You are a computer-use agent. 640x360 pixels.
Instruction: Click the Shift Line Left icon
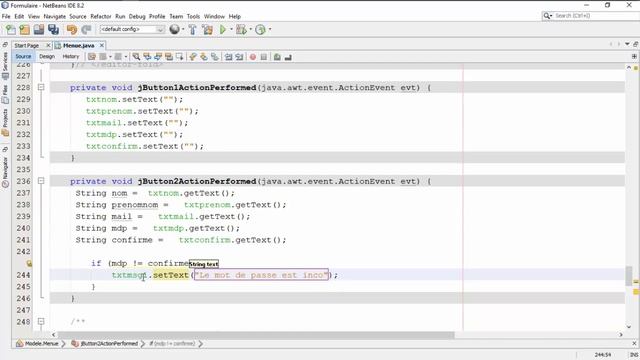tap(229, 57)
